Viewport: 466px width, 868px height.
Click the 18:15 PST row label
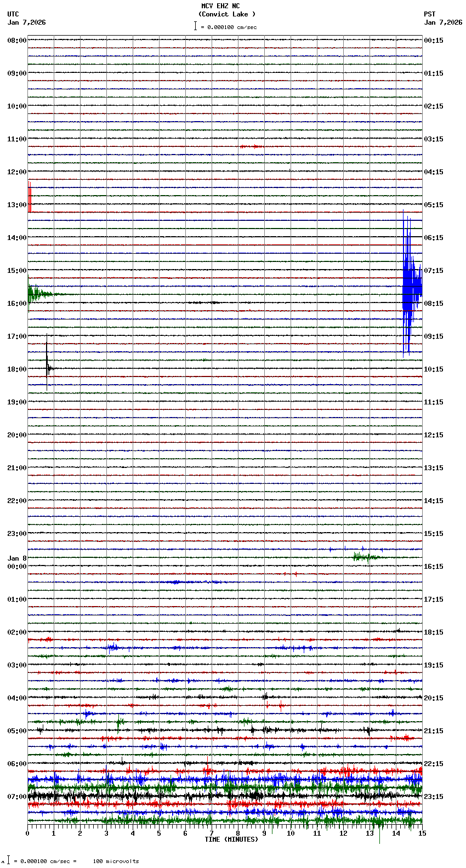pos(434,632)
